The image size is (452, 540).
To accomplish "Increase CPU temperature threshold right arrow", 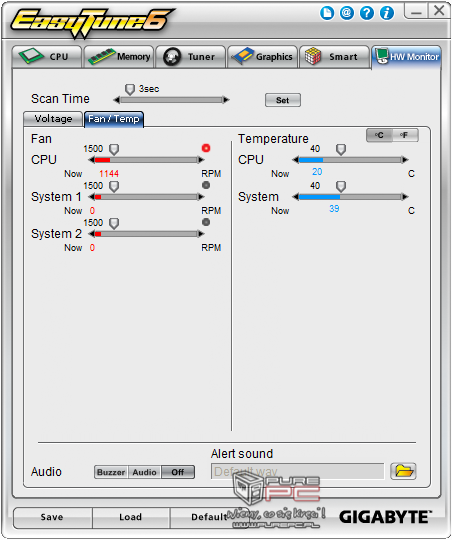I will tap(405, 160).
